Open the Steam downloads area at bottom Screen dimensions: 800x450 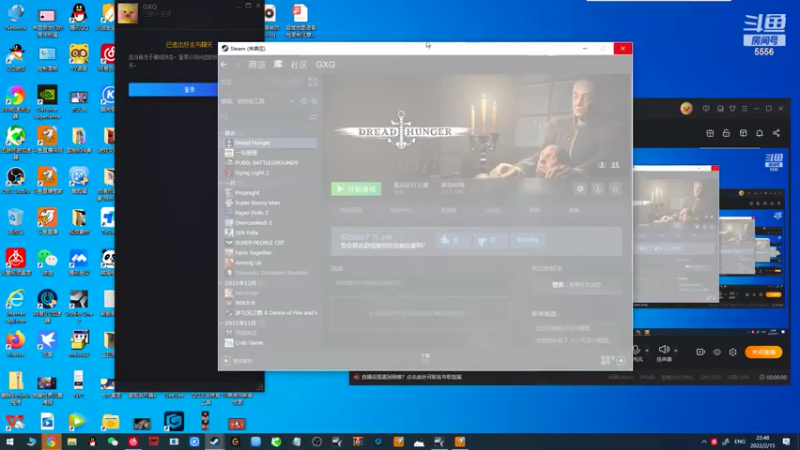(x=426, y=358)
